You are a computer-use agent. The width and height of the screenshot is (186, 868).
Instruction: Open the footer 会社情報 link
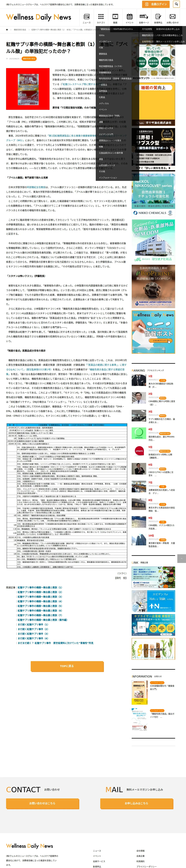pos(140,851)
